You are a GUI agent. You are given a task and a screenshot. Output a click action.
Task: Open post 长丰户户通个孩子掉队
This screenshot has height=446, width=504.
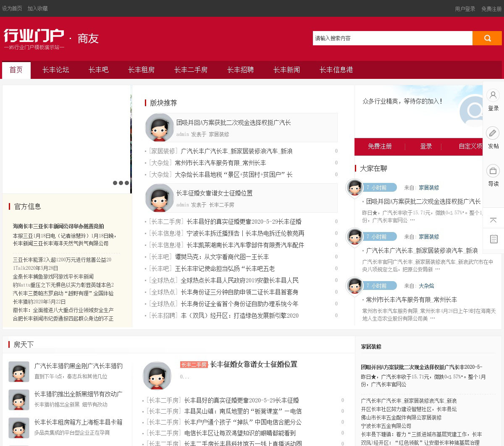tap(243, 422)
